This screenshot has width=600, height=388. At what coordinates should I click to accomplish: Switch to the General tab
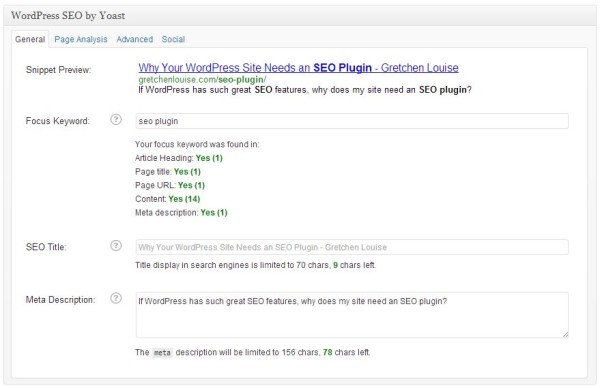[x=30, y=39]
